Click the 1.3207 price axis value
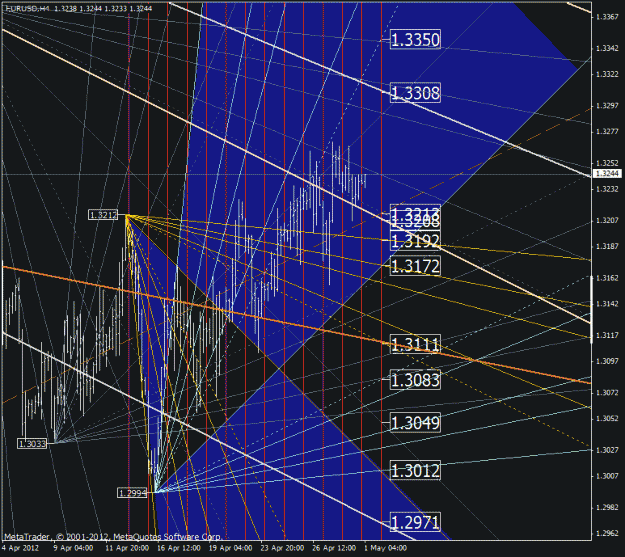625x557 pixels. [x=607, y=220]
